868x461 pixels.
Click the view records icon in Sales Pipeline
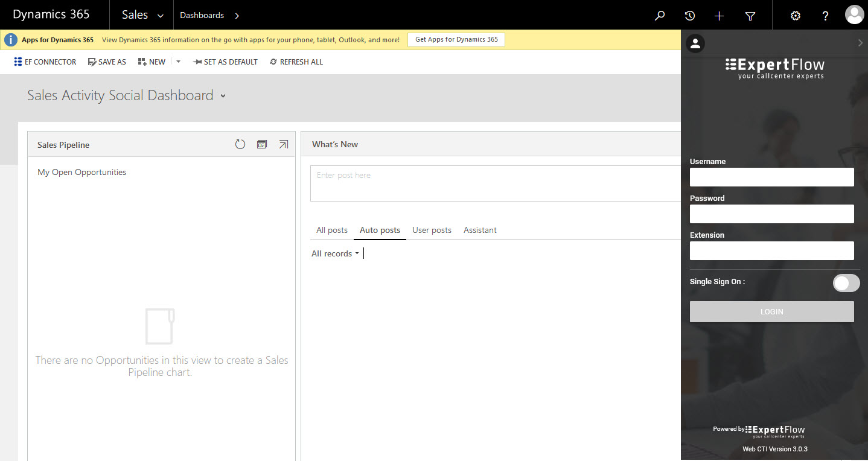coord(261,144)
